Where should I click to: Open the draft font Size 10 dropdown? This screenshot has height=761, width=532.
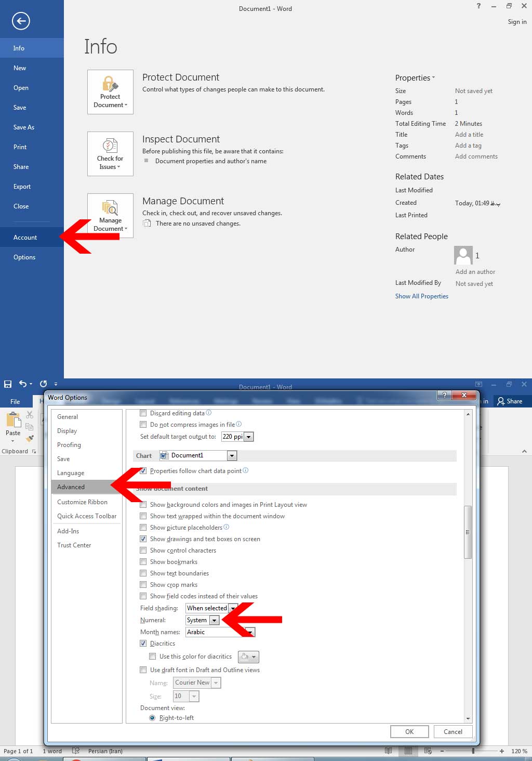tap(194, 696)
